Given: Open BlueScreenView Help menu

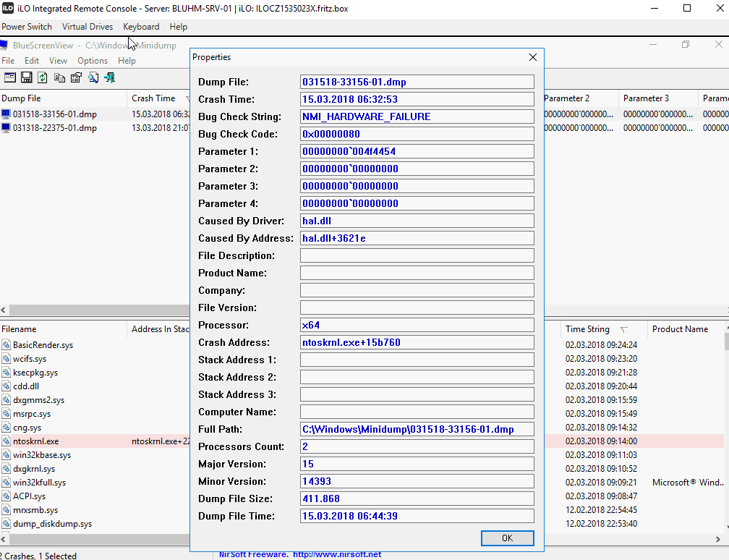Looking at the screenshot, I should click(x=127, y=61).
